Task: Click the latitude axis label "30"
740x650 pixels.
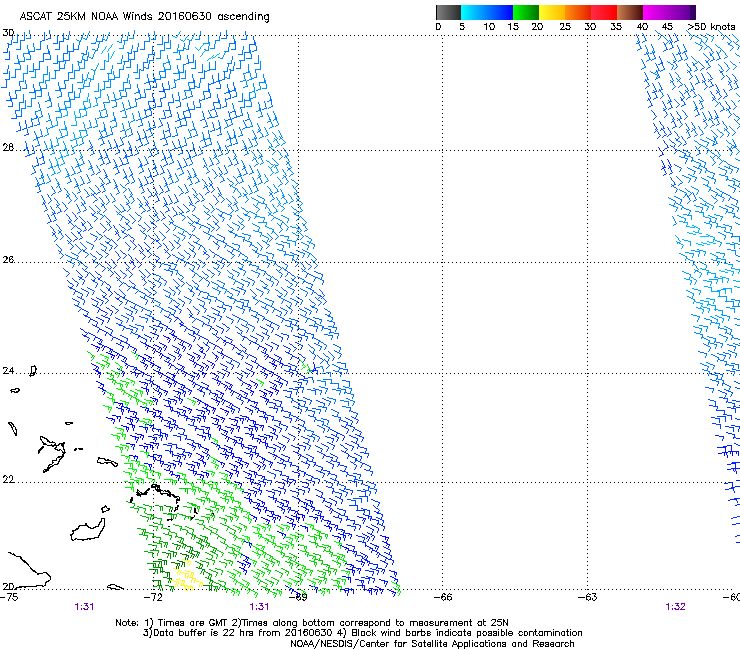Action: pos(8,33)
